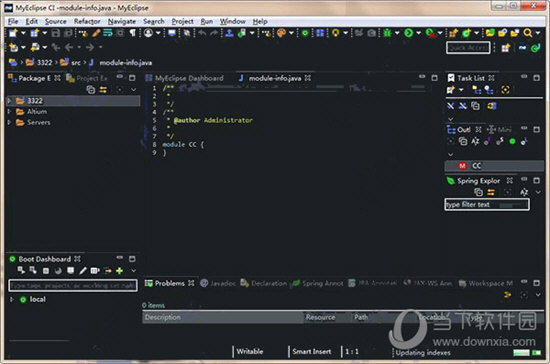Click the user account circle icon
550x364 pixels.
(x=149, y=33)
